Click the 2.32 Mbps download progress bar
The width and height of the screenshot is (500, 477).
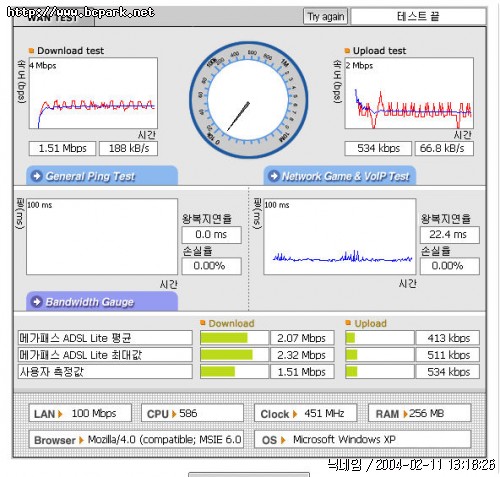234,355
